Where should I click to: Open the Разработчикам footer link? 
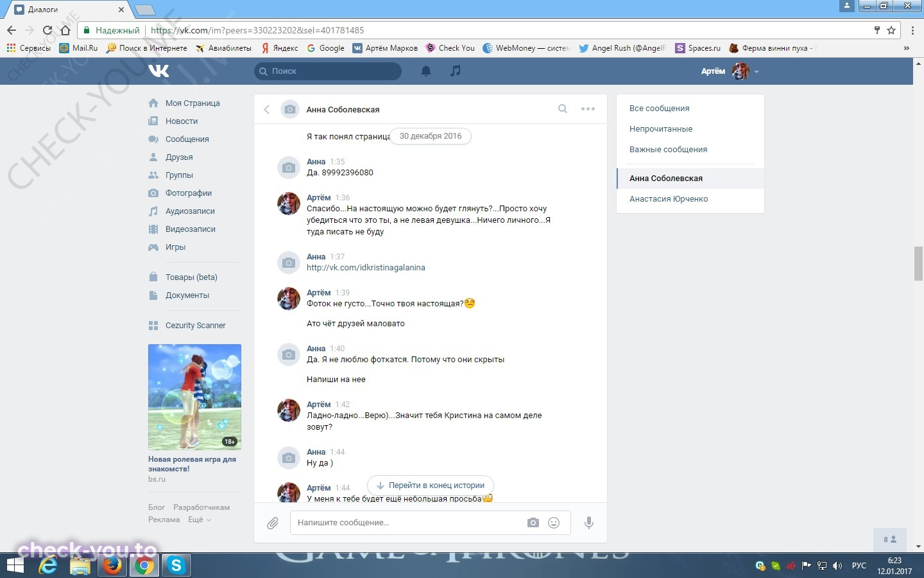pyautogui.click(x=201, y=507)
